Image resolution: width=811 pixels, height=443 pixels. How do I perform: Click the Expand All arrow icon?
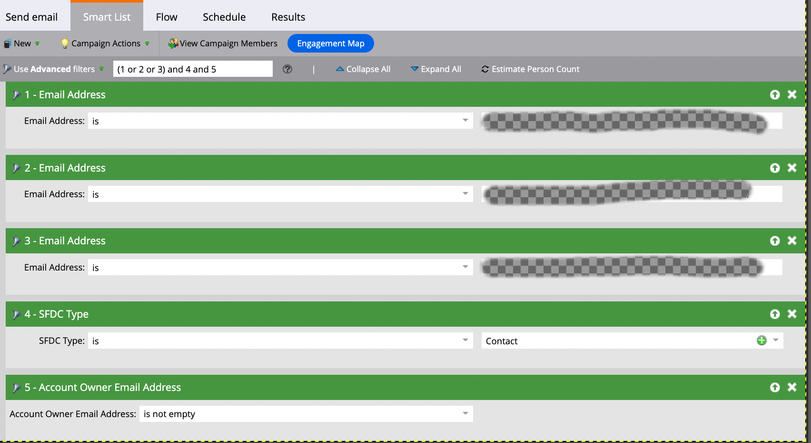(x=414, y=68)
